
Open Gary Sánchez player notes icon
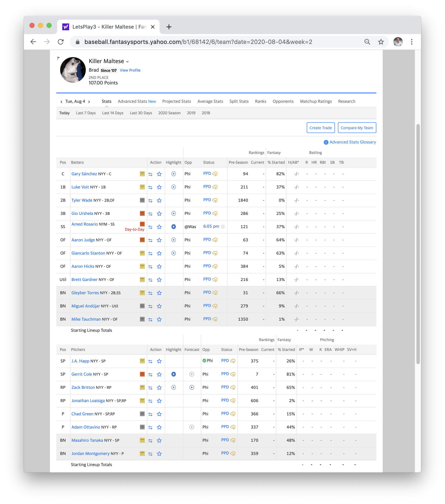coord(142,174)
